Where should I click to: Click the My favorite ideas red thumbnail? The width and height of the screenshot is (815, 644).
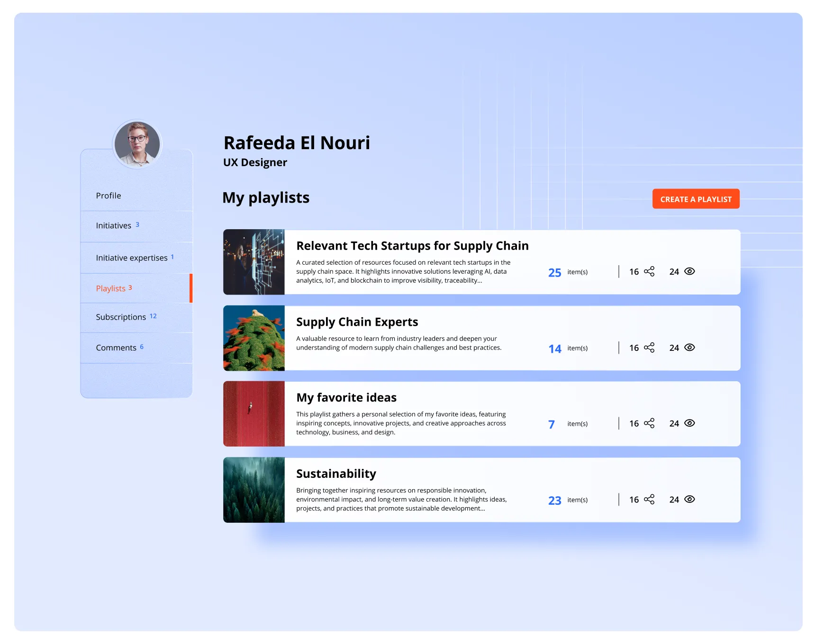(254, 414)
